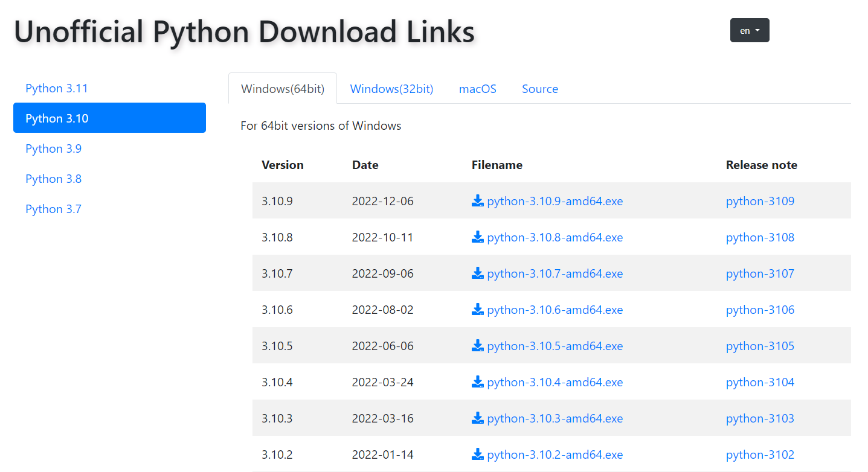
Task: Switch to the macOS tab
Action: point(477,88)
